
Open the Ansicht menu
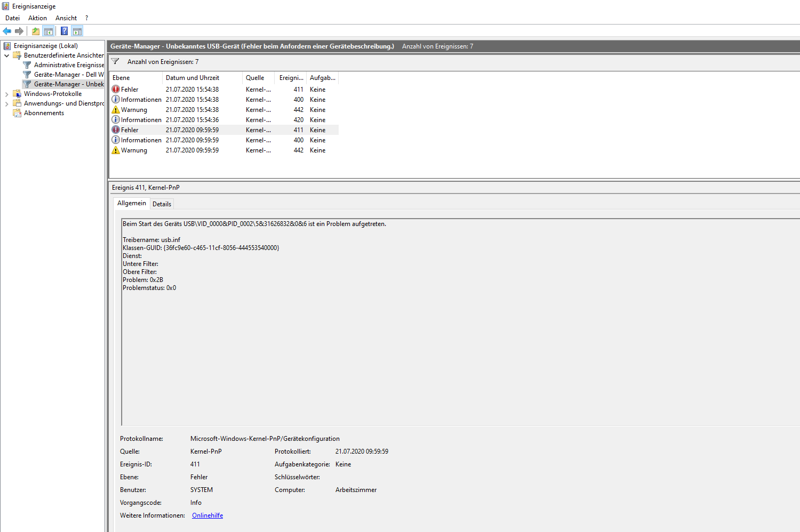point(66,18)
